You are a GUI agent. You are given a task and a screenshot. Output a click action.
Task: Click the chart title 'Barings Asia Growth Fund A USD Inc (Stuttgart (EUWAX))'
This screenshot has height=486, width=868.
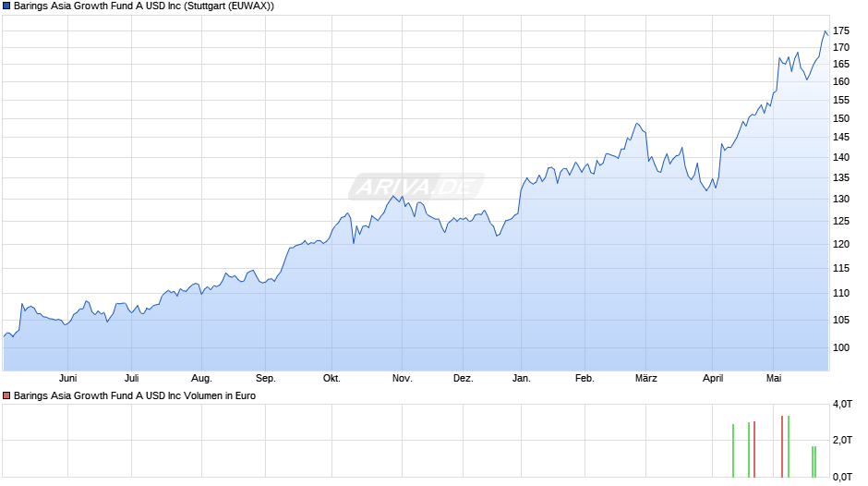pyautogui.click(x=144, y=6)
